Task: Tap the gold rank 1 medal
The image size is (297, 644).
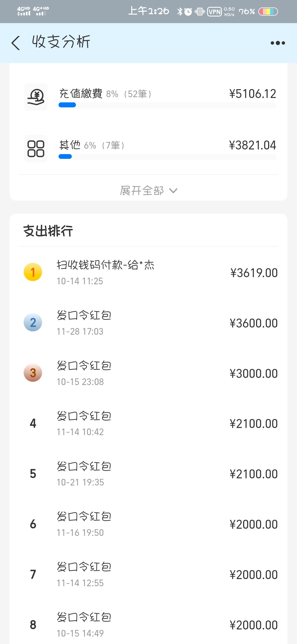Action: (x=33, y=272)
